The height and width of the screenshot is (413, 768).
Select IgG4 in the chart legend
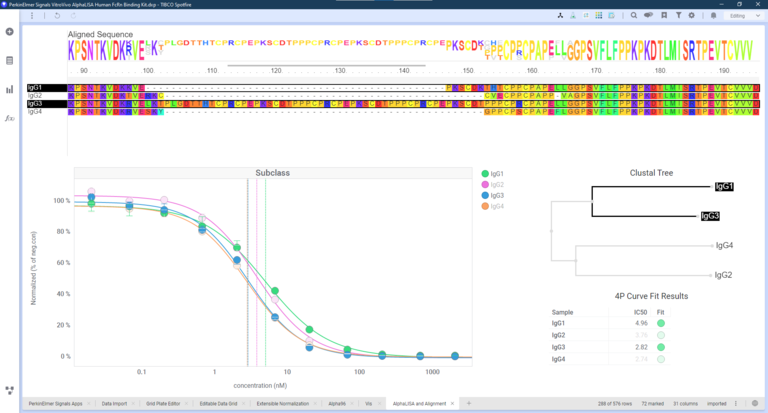(492, 206)
